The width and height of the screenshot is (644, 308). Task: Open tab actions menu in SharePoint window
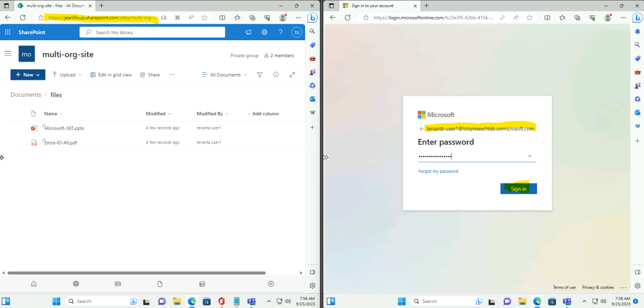(6, 6)
